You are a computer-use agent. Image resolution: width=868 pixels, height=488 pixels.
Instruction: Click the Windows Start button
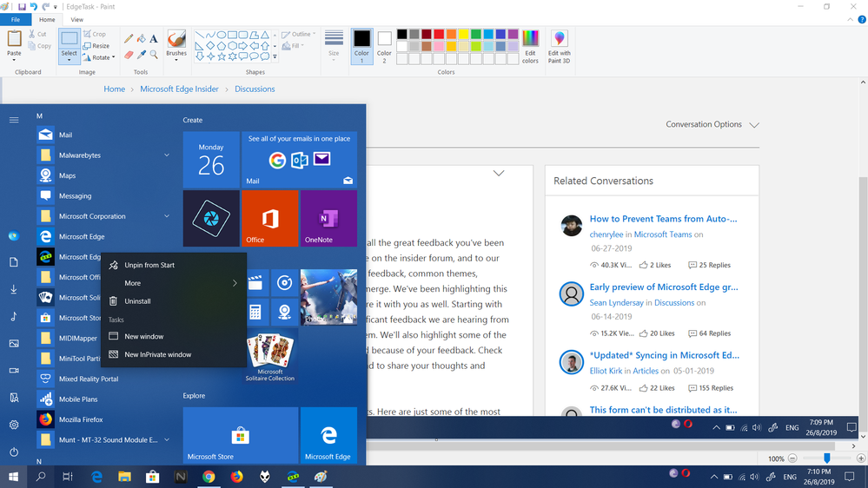(x=13, y=477)
